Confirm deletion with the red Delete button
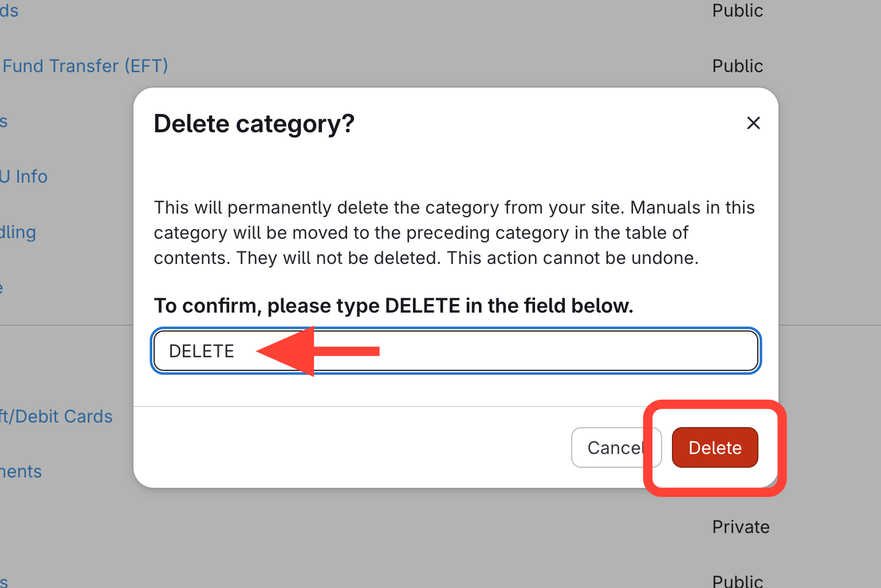This screenshot has width=881, height=588. pos(715,447)
